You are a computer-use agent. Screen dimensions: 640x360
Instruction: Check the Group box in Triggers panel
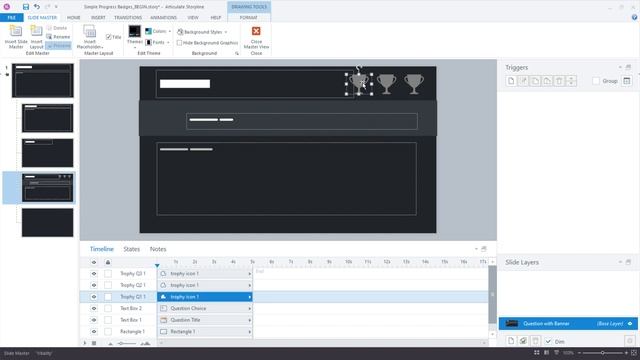[596, 81]
